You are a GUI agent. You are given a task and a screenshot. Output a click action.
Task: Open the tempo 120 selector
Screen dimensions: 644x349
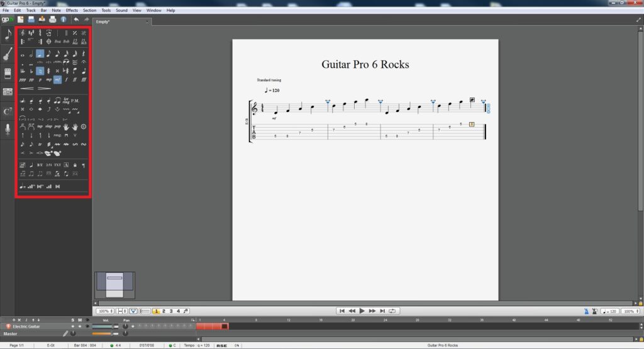point(609,311)
